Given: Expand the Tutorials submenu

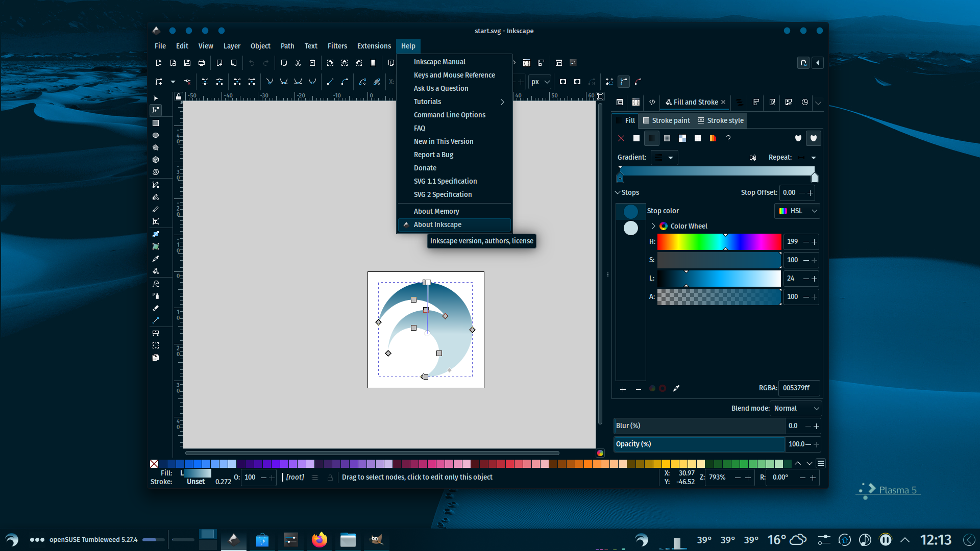Looking at the screenshot, I should coord(454,102).
